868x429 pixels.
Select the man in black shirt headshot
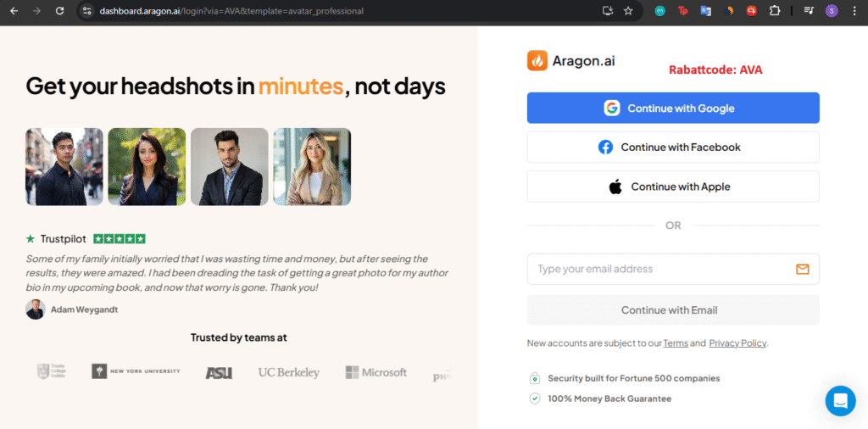tap(64, 167)
